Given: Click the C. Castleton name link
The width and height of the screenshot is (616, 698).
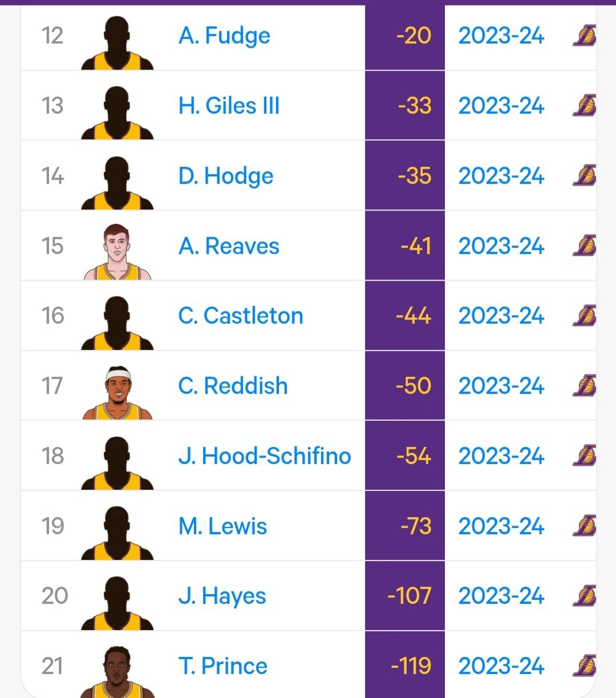Looking at the screenshot, I should pos(241,316).
